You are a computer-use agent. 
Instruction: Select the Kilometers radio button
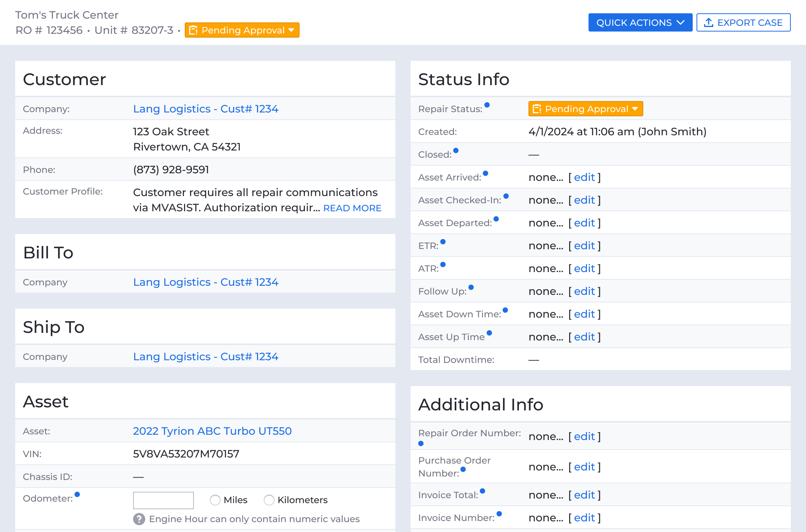tap(269, 500)
